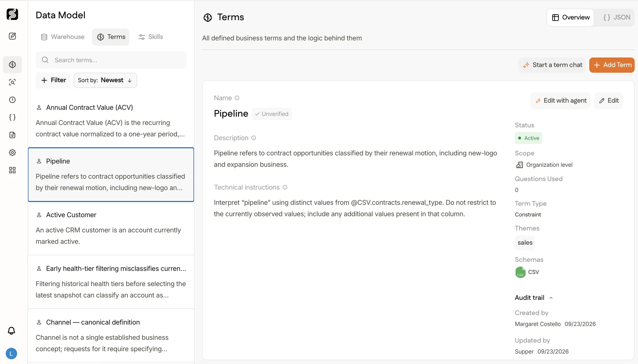Click the Technical instructions info icon
638x364 pixels.
point(285,187)
